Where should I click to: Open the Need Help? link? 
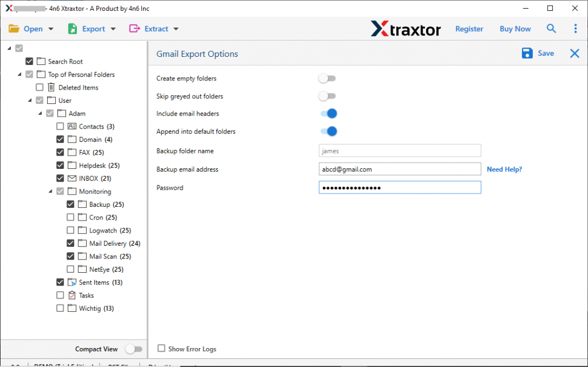504,169
